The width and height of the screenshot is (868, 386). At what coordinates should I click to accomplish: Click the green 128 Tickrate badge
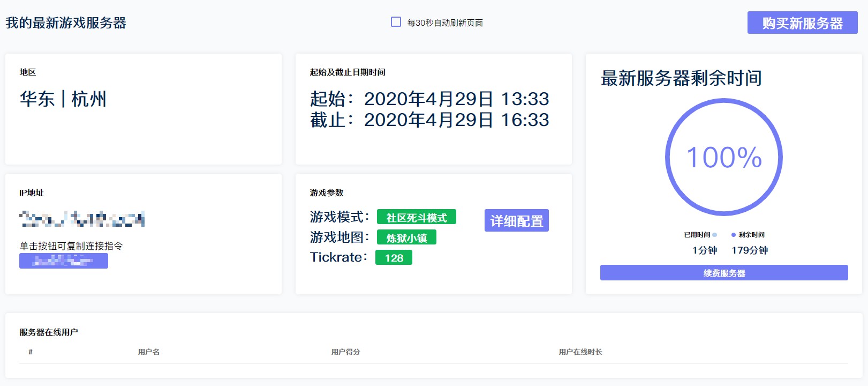(x=394, y=258)
